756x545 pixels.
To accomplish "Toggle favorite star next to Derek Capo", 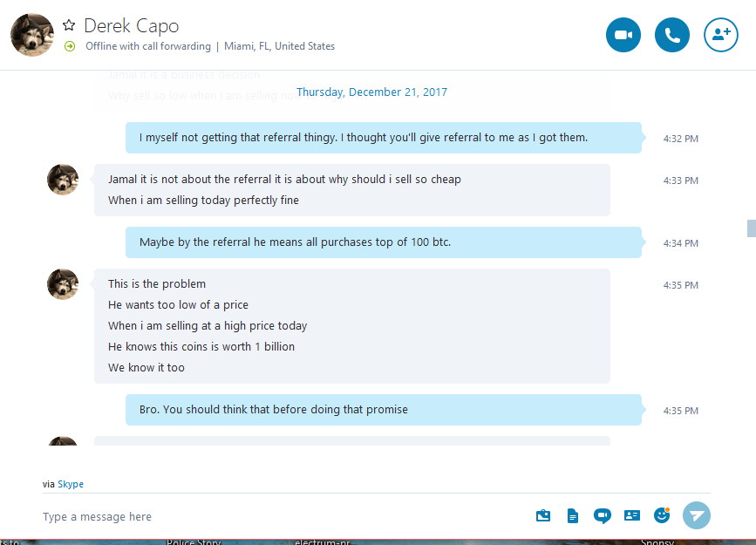I will coord(69,26).
